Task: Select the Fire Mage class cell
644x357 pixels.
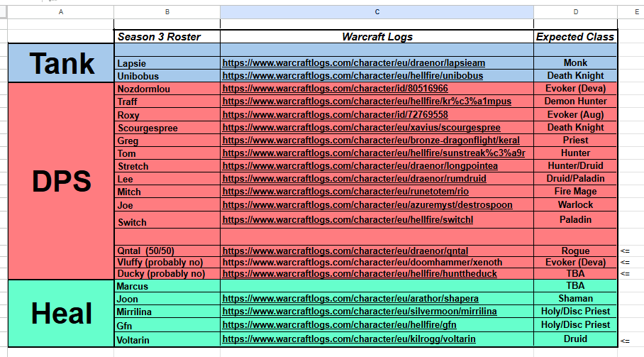Action: click(575, 191)
